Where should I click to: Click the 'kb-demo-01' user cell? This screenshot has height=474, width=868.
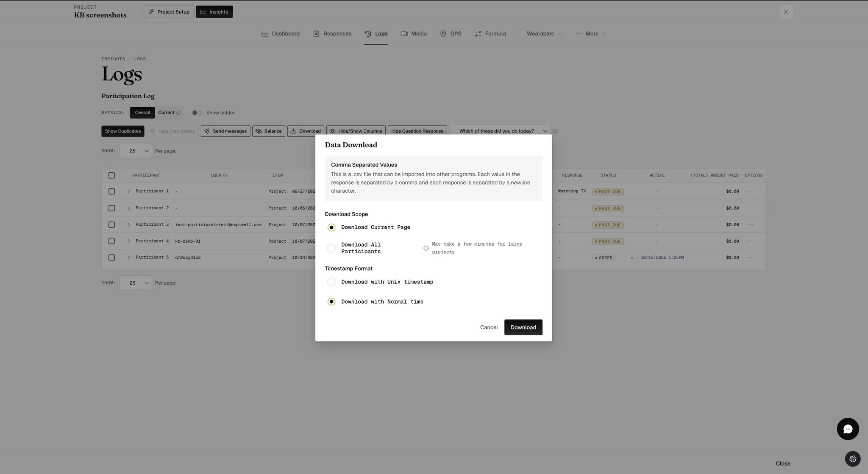click(x=188, y=241)
